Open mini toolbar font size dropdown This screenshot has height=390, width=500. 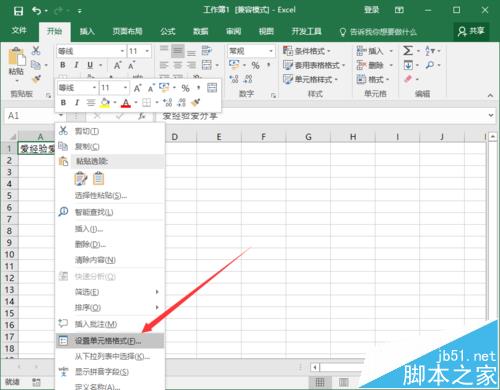tap(125, 88)
